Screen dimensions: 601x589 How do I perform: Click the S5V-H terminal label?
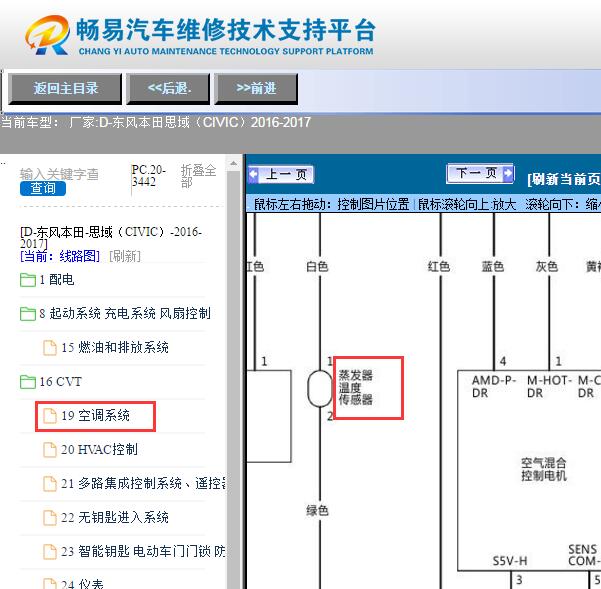tap(510, 561)
